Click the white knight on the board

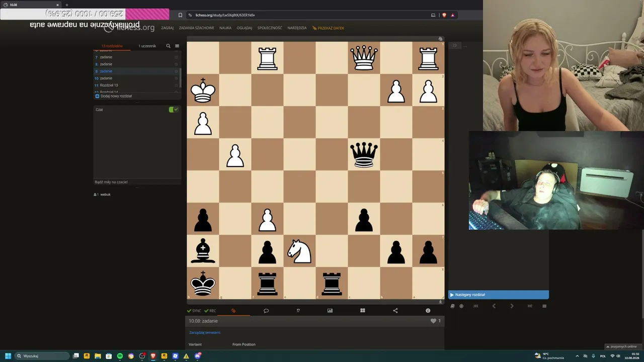point(299,251)
